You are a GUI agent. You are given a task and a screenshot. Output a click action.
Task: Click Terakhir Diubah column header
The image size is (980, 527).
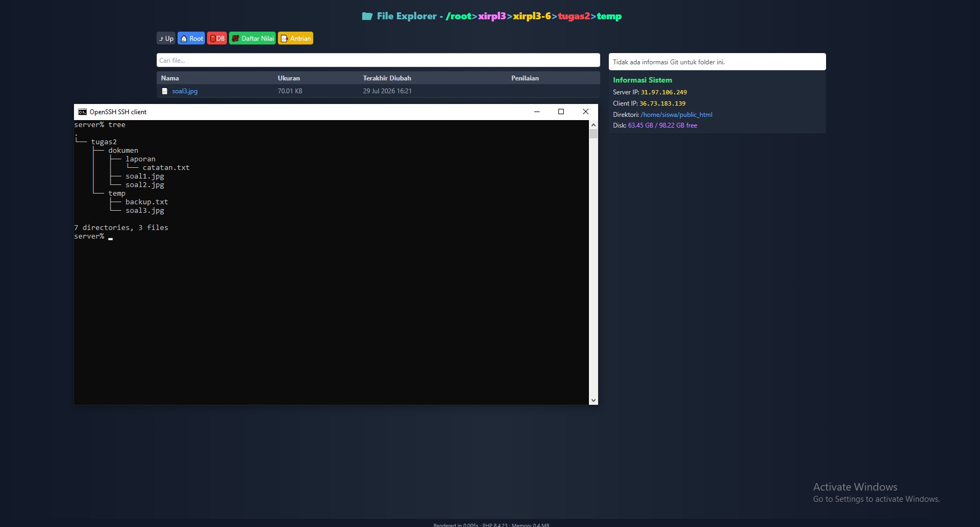(387, 78)
